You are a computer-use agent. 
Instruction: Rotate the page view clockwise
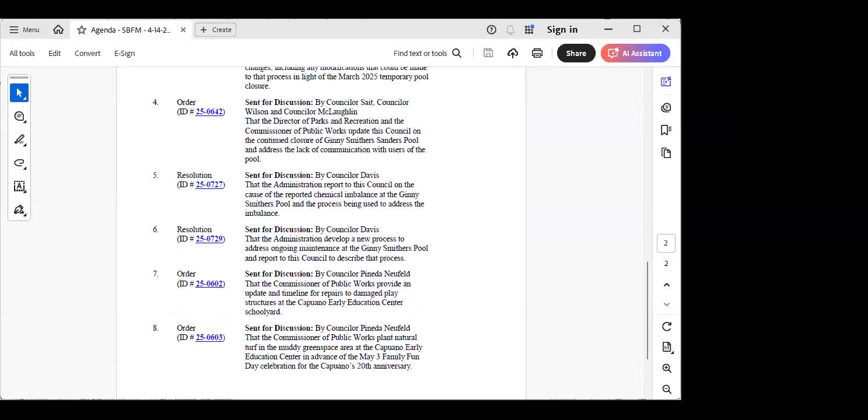[x=667, y=327]
